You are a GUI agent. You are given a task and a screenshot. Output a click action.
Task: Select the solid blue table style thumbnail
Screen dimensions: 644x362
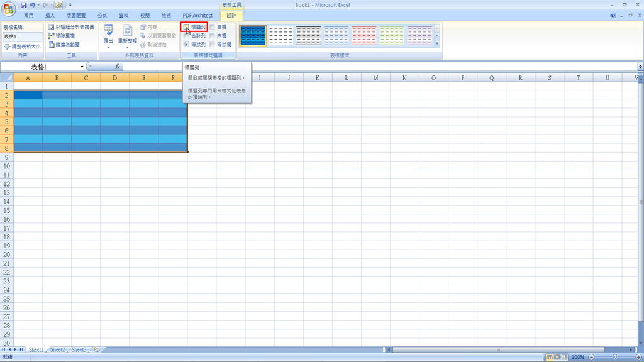[x=253, y=36]
